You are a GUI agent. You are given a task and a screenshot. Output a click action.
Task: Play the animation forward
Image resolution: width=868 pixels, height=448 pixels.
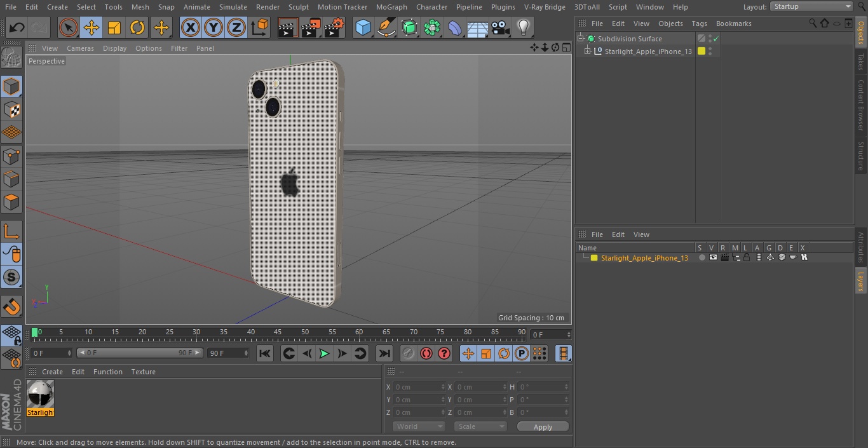point(324,353)
